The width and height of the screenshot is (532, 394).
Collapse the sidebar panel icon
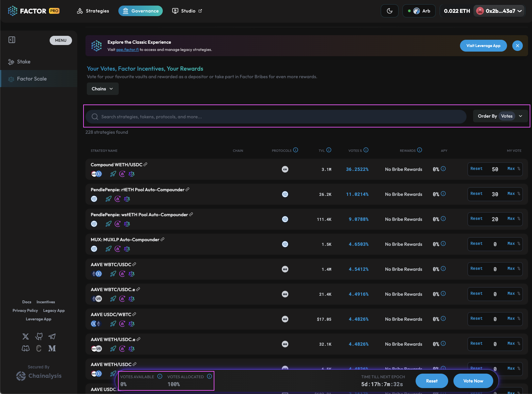[x=12, y=40]
